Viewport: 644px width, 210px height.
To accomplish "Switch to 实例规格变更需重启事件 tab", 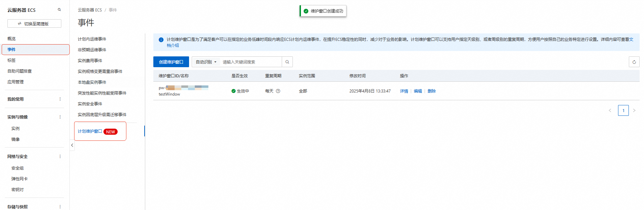I will tap(100, 72).
